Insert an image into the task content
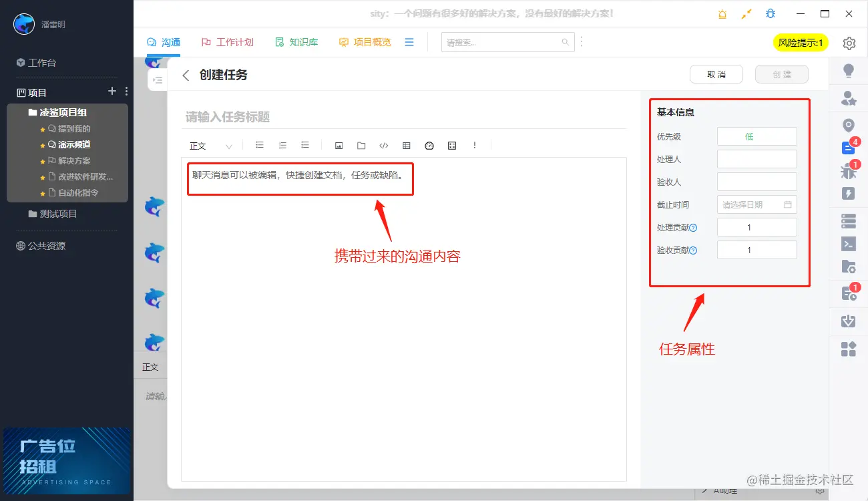868x501 pixels. click(x=339, y=146)
